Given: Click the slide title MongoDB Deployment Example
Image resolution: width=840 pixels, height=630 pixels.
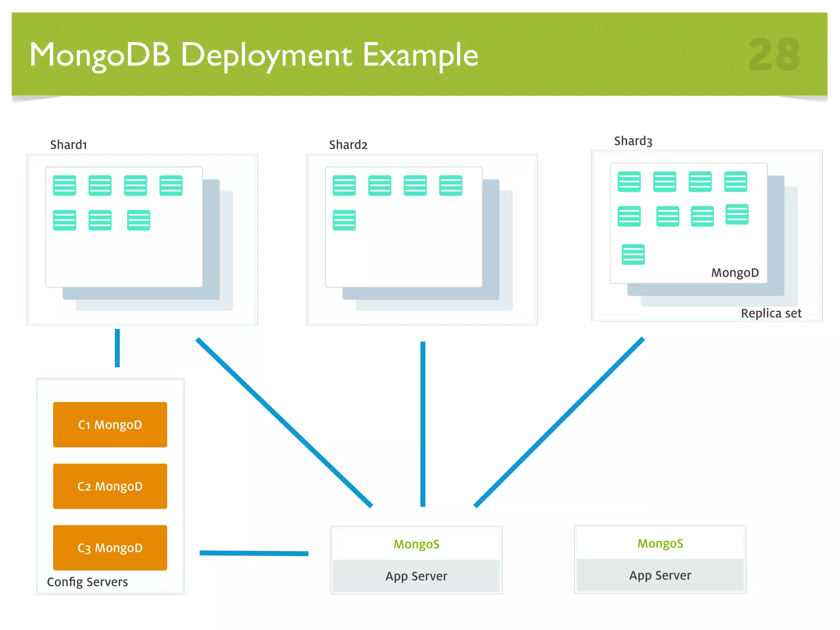Looking at the screenshot, I should tap(253, 55).
